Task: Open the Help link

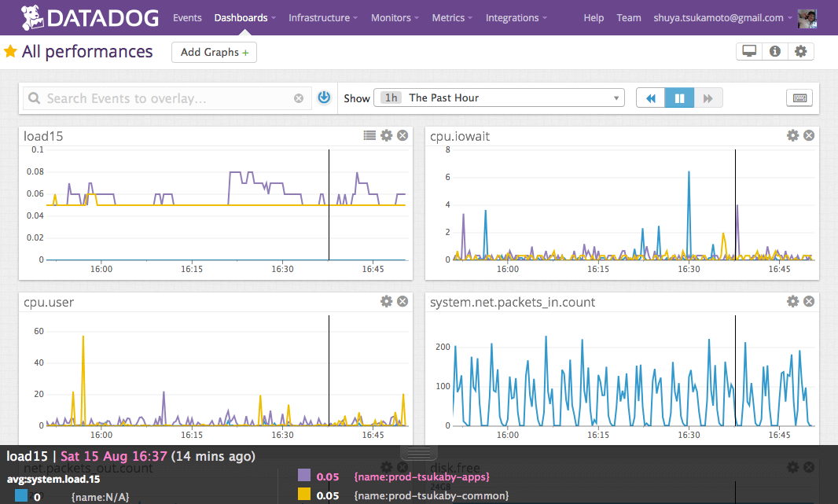Action: click(594, 17)
